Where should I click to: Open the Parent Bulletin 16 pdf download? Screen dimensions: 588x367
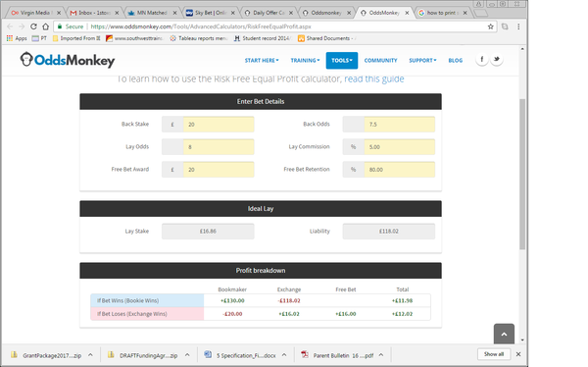[x=337, y=355]
